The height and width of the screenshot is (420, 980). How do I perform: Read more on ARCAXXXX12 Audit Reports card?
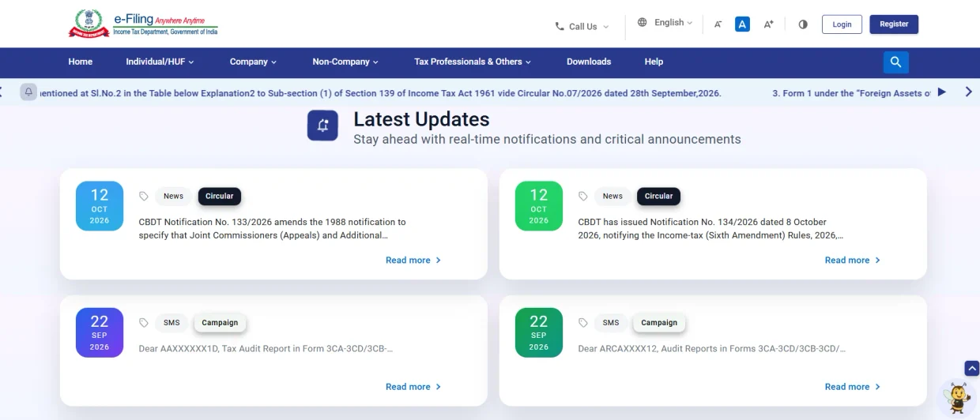click(853, 387)
